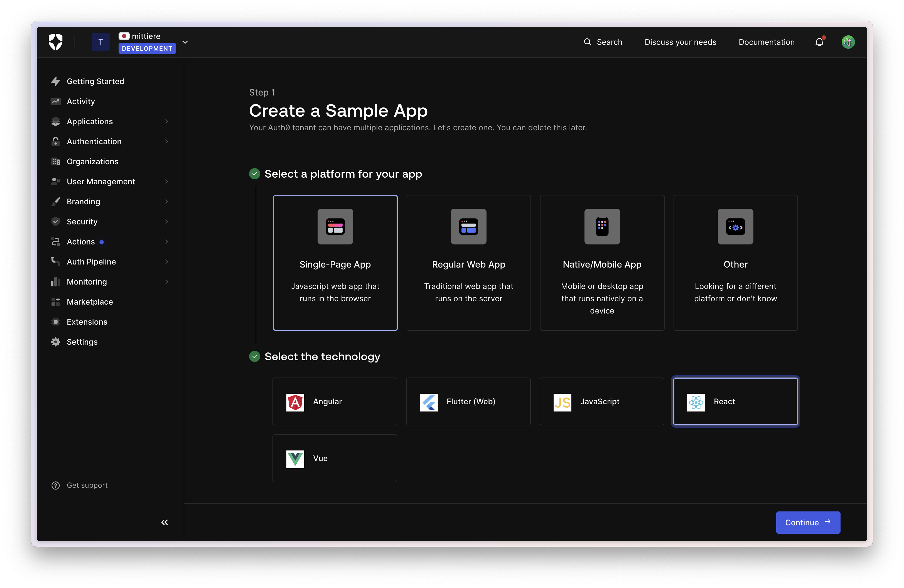Open the notifications bell
This screenshot has height=588, width=904.
click(x=819, y=42)
